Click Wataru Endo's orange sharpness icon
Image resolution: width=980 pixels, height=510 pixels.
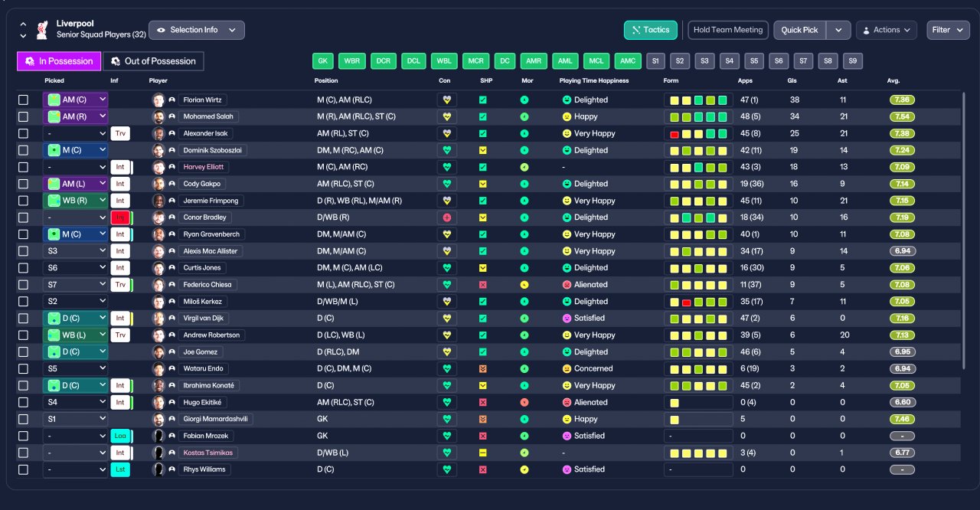483,368
